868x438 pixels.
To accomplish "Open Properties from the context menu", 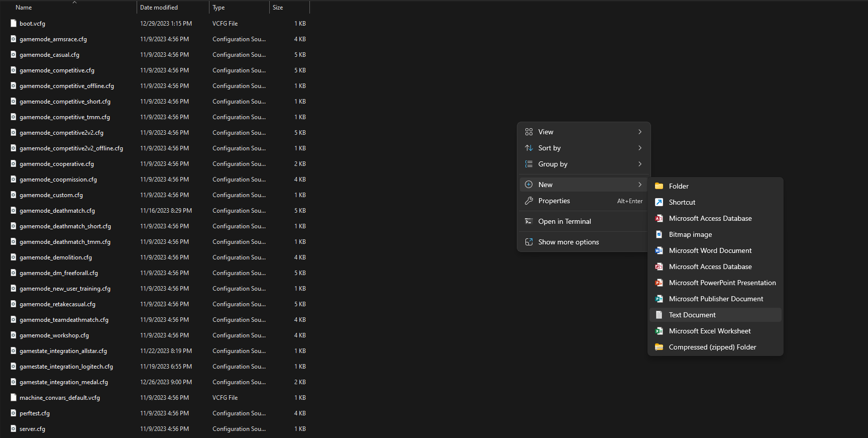I will click(x=554, y=201).
